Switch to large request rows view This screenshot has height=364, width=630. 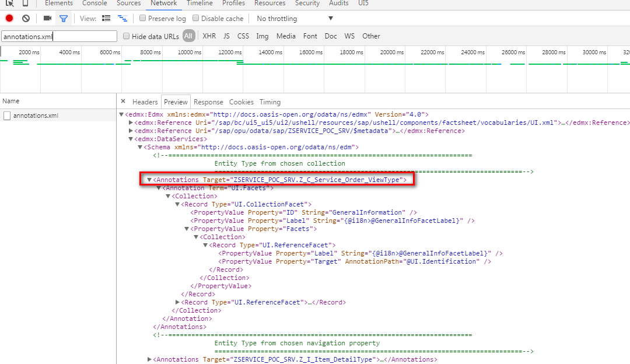(106, 19)
